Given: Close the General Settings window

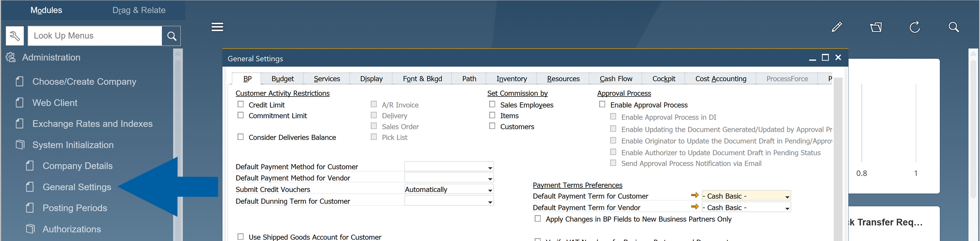Looking at the screenshot, I should [x=838, y=58].
